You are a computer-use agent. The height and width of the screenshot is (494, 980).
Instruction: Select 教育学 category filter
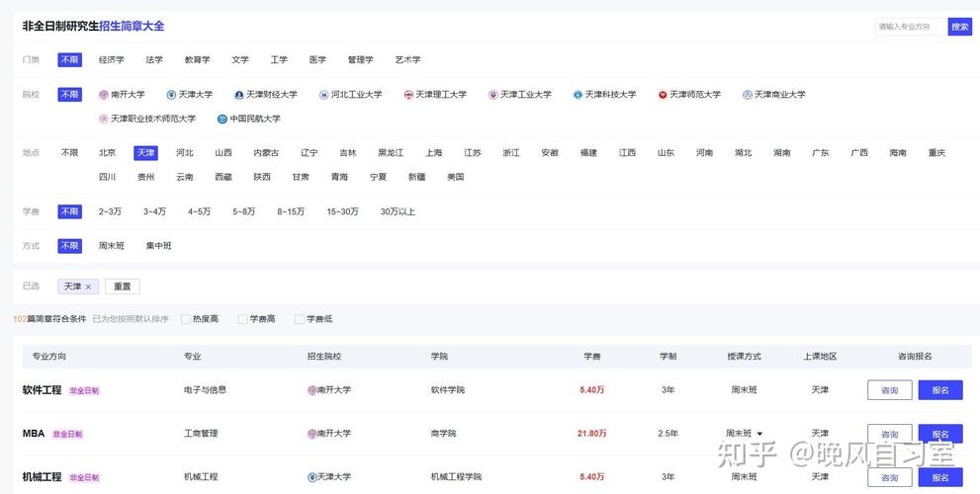point(197,60)
